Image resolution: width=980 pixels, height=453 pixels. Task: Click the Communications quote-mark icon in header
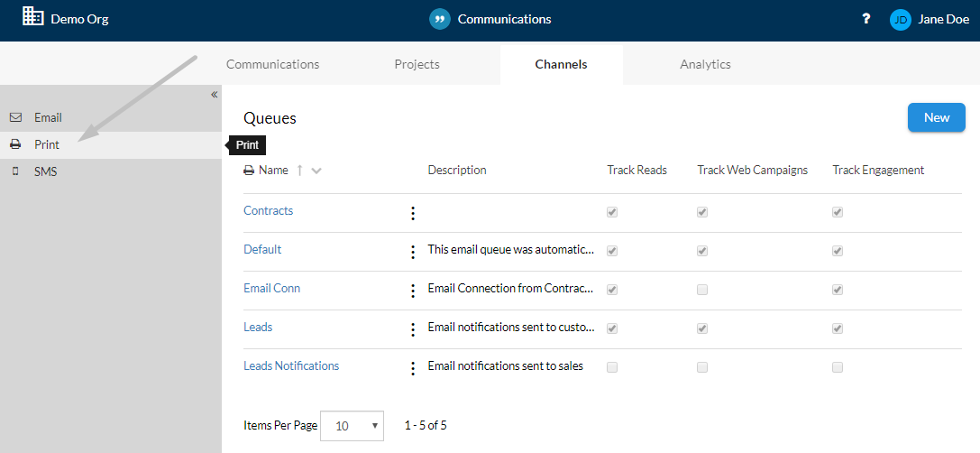pos(440,19)
